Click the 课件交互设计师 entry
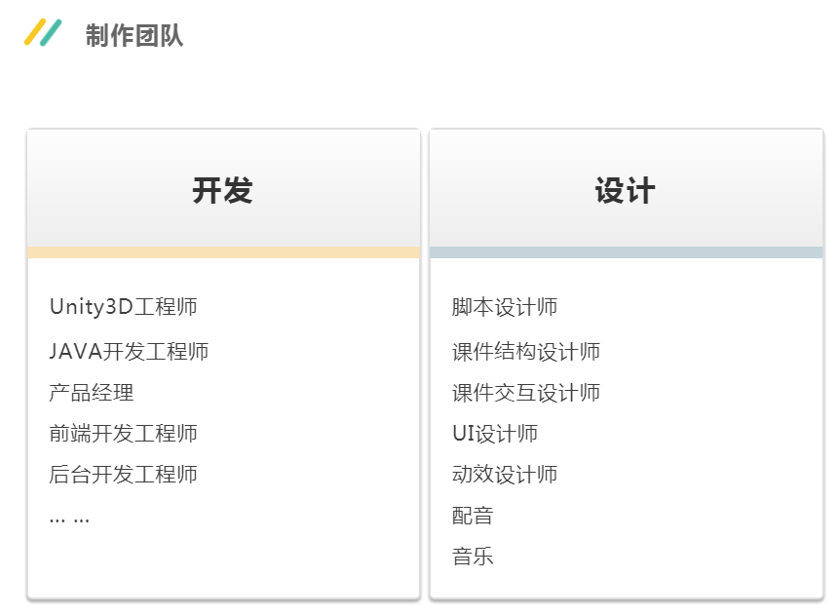The image size is (840, 616). [x=526, y=393]
